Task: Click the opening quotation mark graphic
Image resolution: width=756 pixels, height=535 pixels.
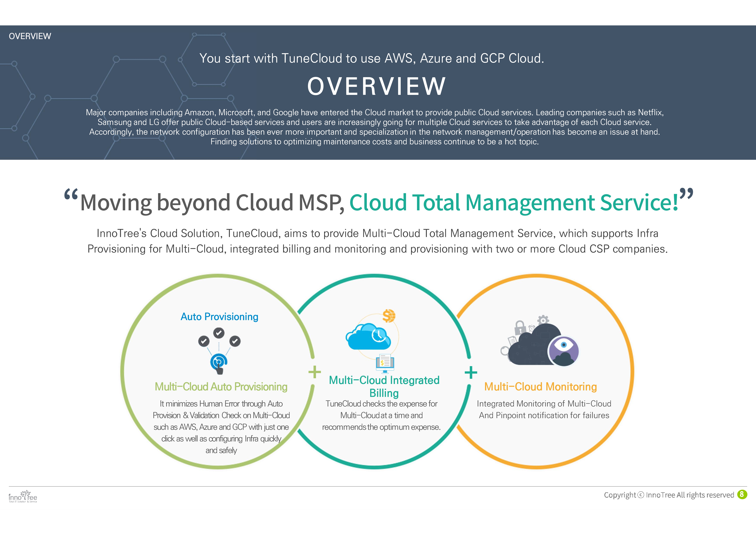Action: coord(71,196)
